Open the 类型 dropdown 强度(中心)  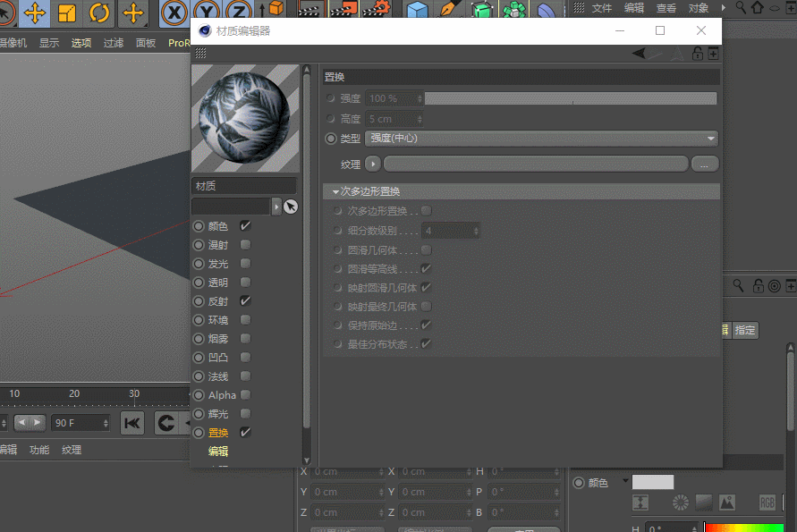pyautogui.click(x=541, y=139)
